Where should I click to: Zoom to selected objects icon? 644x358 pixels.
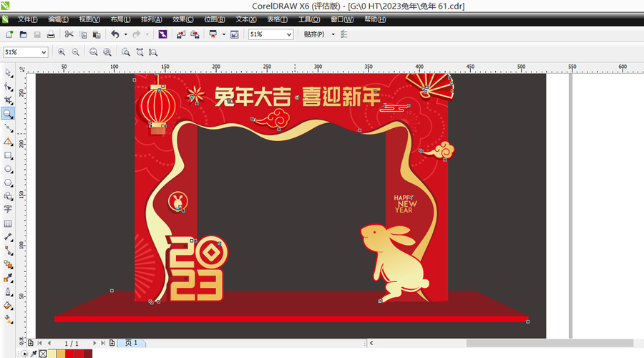coord(94,52)
